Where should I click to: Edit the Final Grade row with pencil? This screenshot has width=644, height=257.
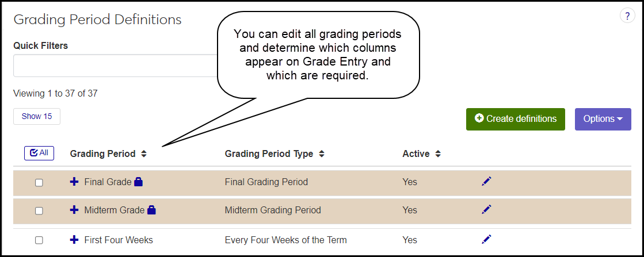(x=487, y=182)
